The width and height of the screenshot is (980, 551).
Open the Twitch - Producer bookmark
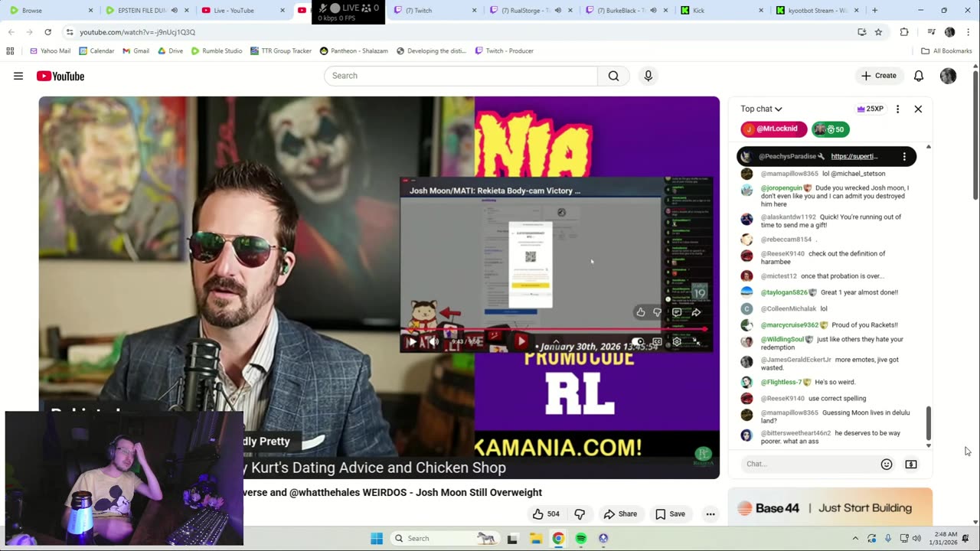(x=505, y=51)
